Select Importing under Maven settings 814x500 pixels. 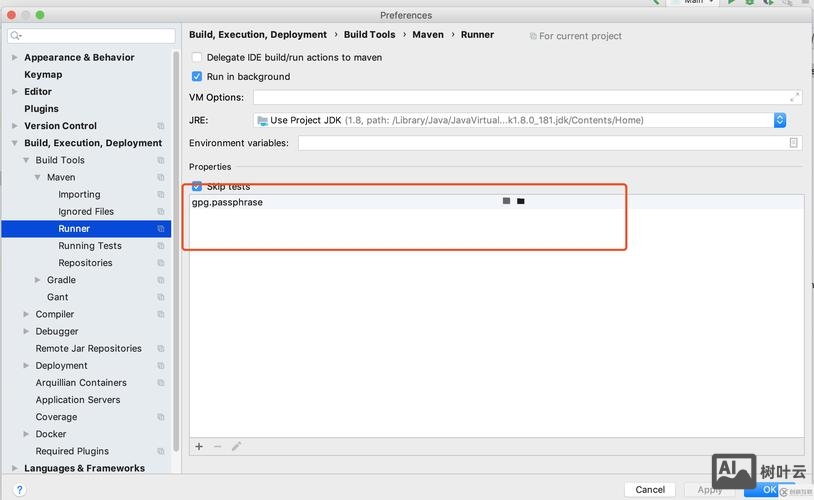(x=79, y=195)
